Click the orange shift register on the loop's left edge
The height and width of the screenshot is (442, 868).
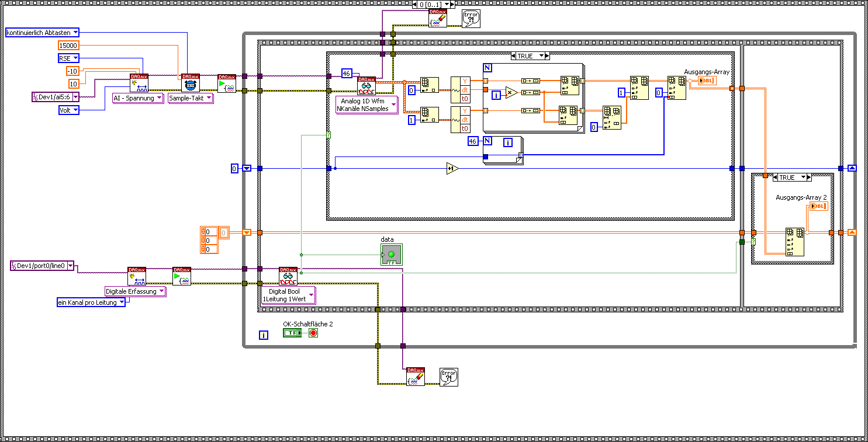pyautogui.click(x=247, y=232)
